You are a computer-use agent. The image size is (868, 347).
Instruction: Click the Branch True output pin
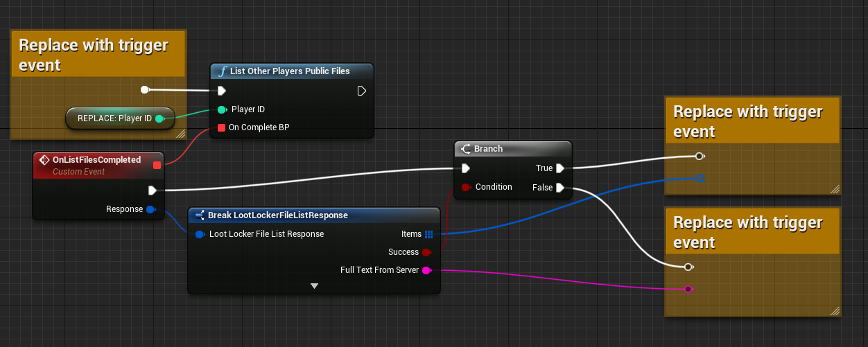pos(560,168)
